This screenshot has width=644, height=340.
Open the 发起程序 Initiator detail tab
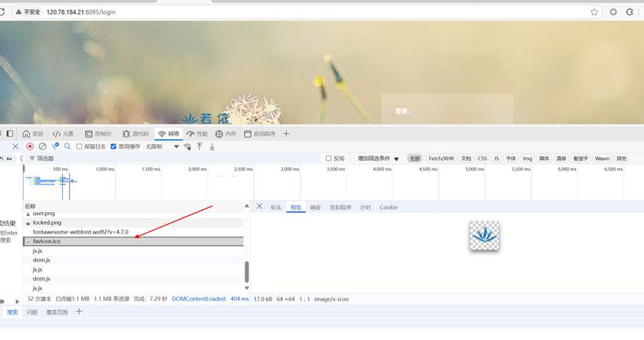click(340, 207)
